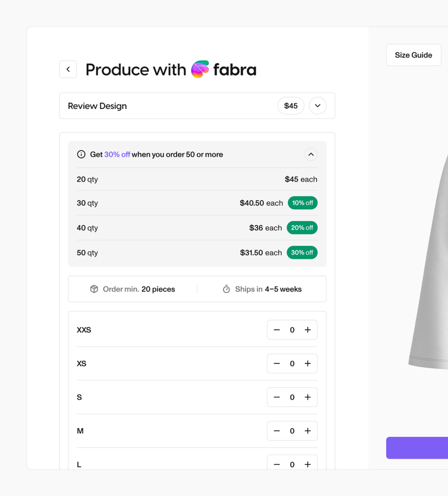Expand the Review Design section
The width and height of the screenshot is (448, 496).
pyautogui.click(x=317, y=106)
